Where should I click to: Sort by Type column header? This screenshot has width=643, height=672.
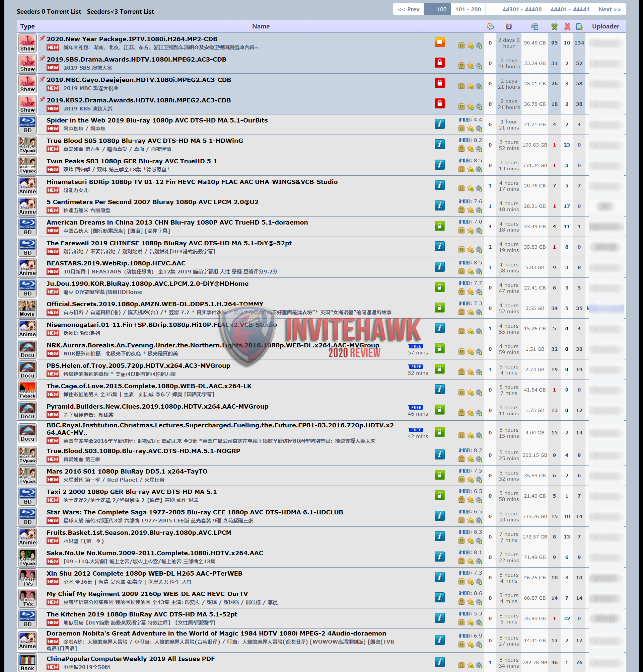[x=27, y=26]
